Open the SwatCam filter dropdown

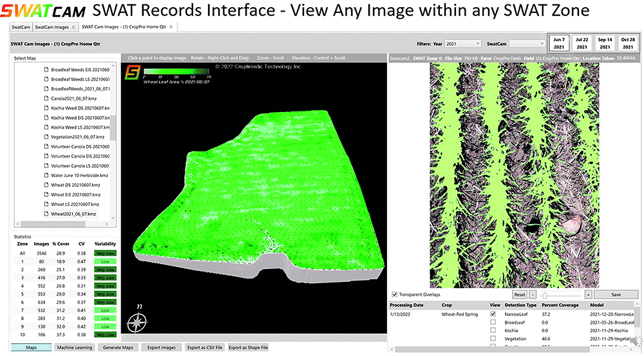(527, 44)
